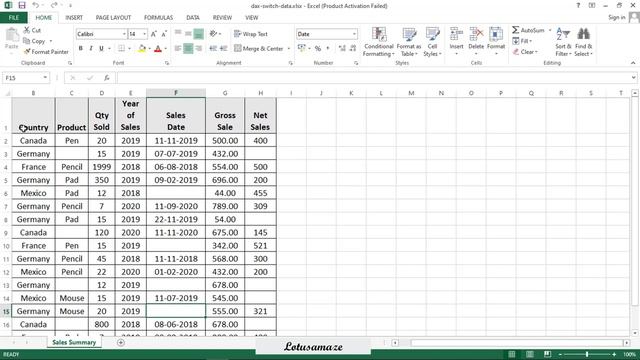Apply the yellow fill color
This screenshot has width=640, height=360.
142,49
